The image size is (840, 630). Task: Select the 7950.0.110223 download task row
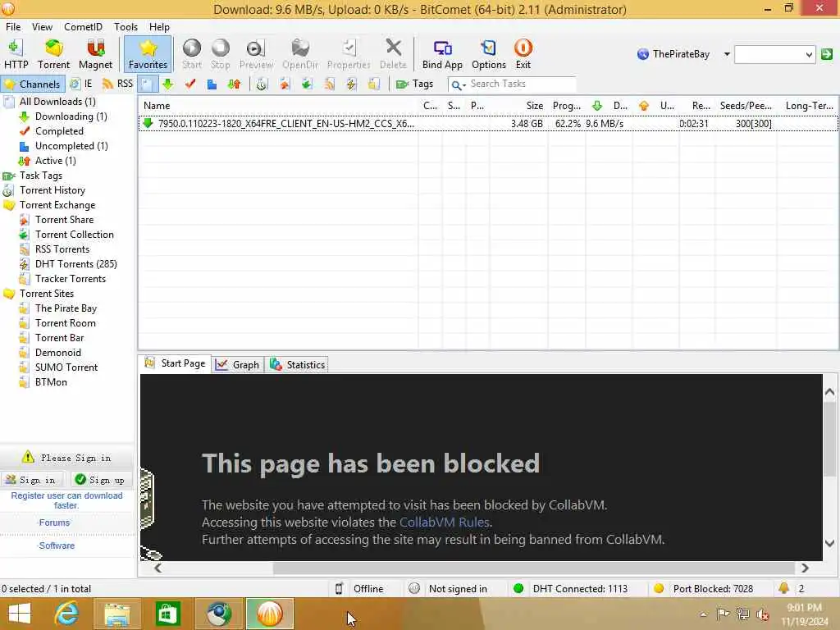(488, 124)
